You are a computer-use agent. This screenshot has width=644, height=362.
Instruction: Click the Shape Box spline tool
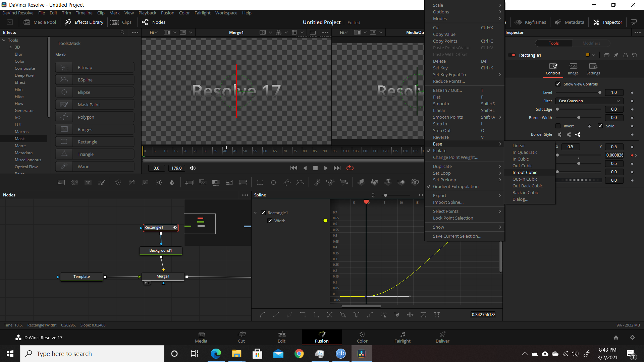coord(423,315)
